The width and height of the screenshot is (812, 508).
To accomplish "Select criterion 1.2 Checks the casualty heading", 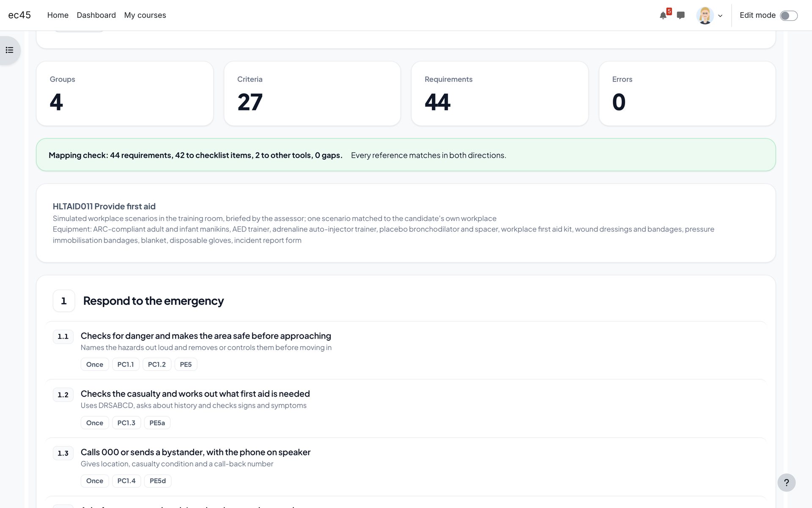I will (x=195, y=394).
